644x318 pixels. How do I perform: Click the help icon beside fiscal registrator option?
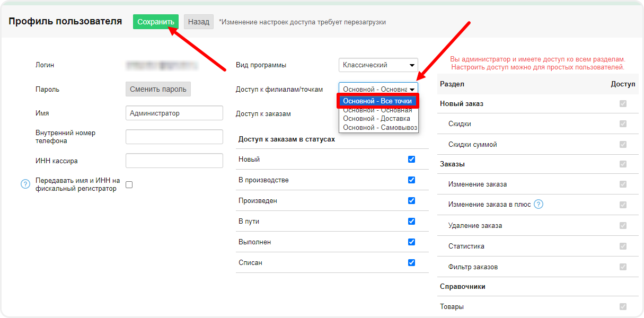25,184
